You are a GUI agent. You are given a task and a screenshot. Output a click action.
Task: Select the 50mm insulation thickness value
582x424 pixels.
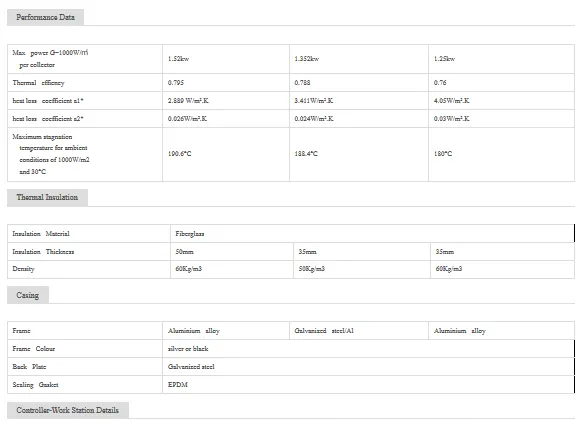(184, 252)
